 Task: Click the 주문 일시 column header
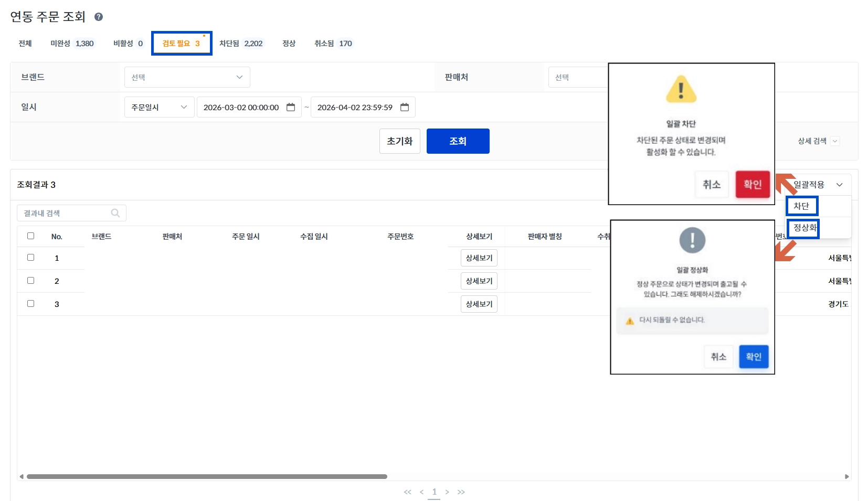point(246,237)
